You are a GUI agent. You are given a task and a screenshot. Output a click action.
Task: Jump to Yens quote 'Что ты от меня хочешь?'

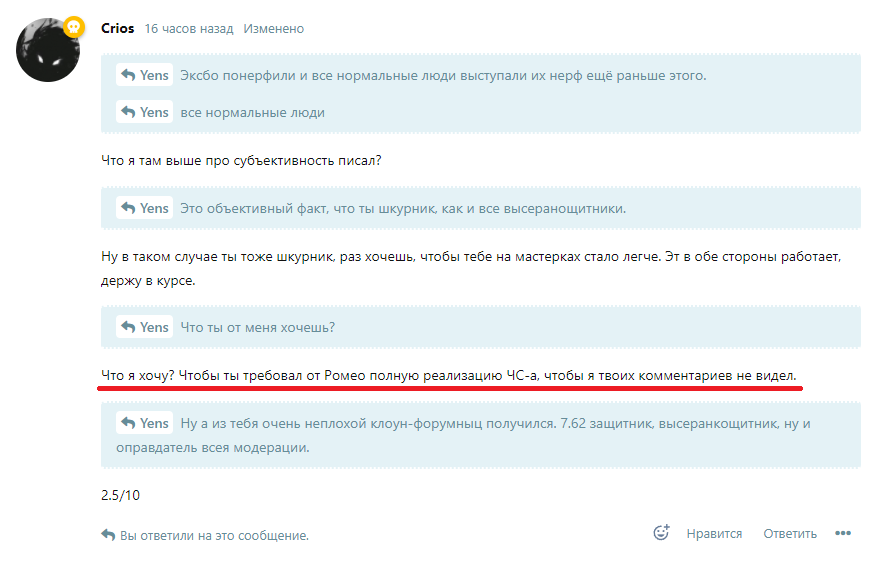click(144, 327)
